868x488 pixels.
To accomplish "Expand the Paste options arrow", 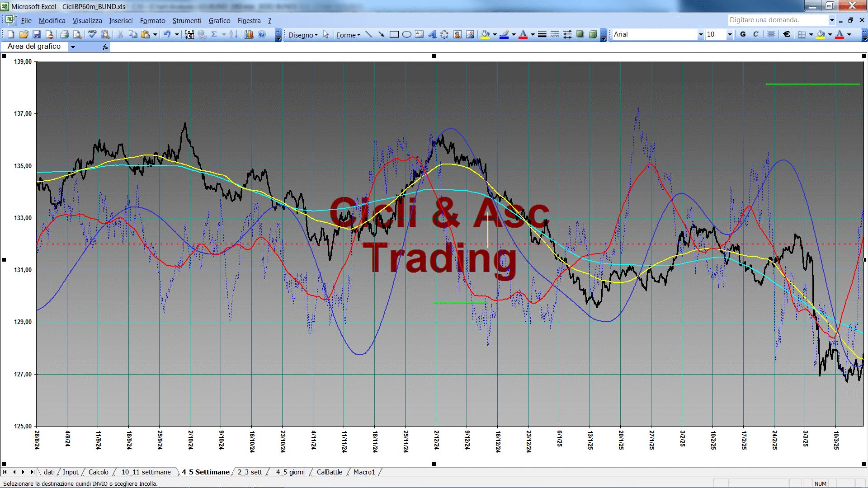I will point(155,34).
